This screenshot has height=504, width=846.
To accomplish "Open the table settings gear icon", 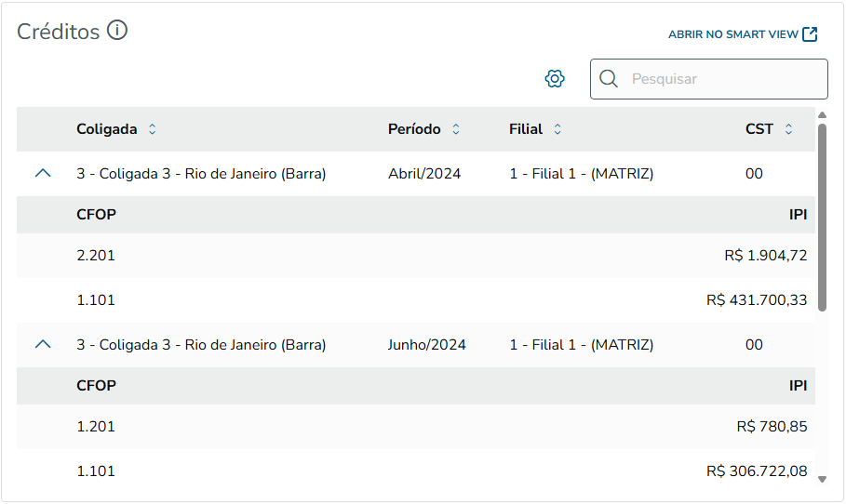I will pyautogui.click(x=555, y=79).
